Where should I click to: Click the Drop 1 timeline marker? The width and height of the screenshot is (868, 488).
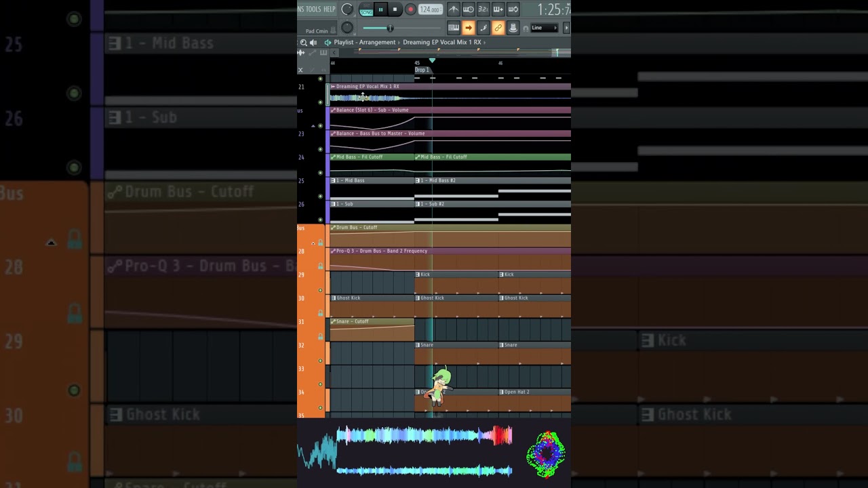point(422,70)
